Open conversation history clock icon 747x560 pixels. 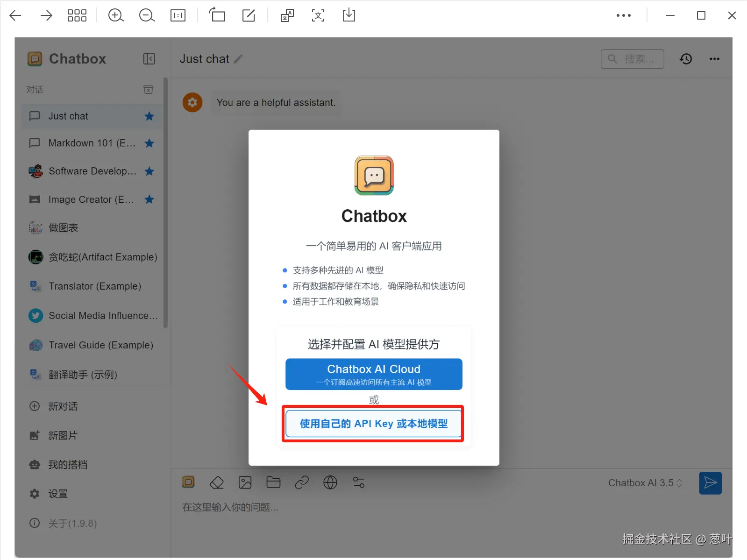click(x=686, y=59)
